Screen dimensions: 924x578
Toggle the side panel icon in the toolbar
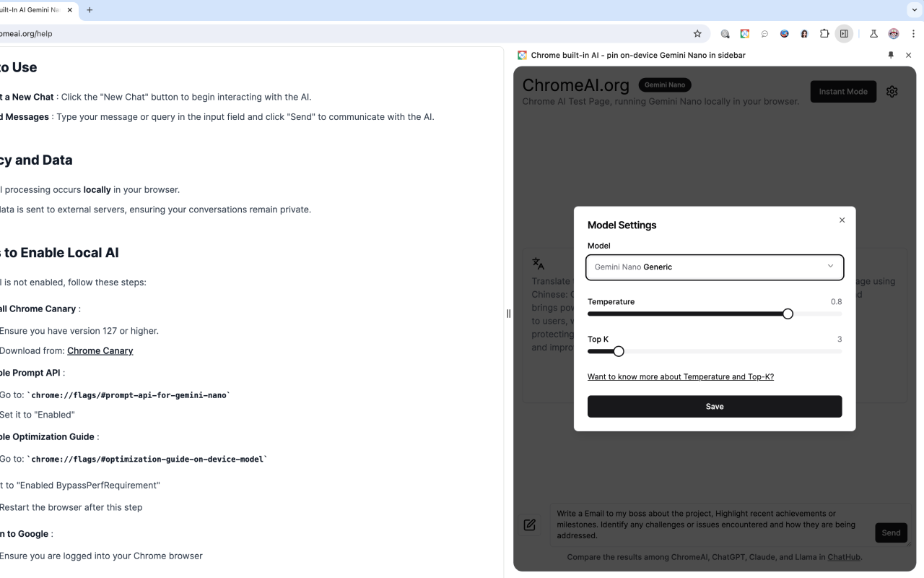(x=844, y=33)
